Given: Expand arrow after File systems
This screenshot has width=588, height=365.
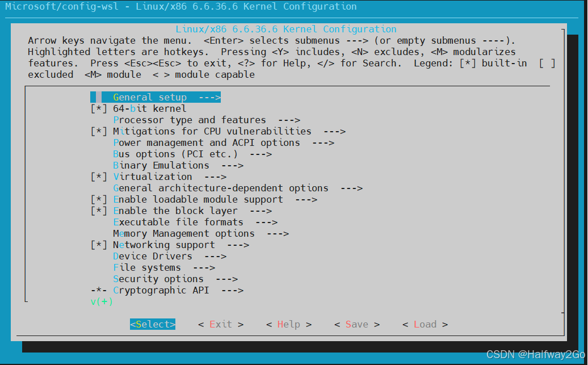Looking at the screenshot, I should point(204,268).
